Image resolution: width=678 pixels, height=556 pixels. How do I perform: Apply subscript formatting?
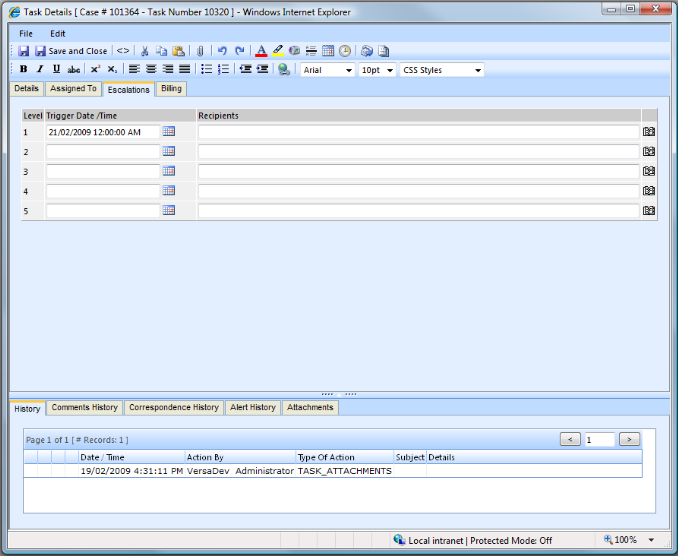pyautogui.click(x=112, y=69)
